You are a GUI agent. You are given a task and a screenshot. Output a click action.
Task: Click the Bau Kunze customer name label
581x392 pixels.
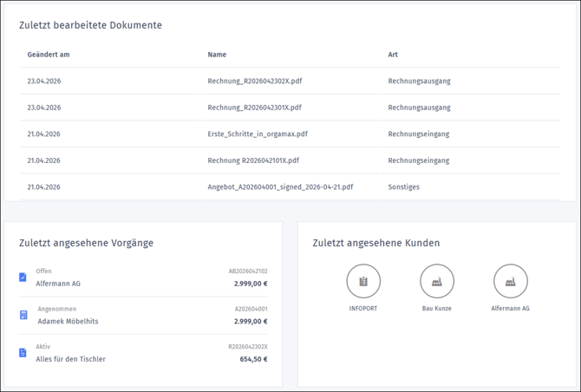437,308
